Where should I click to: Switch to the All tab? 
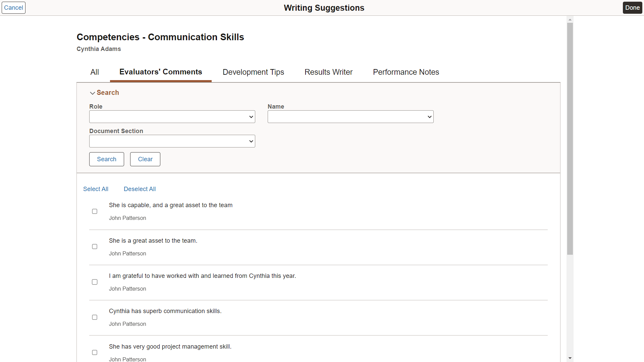(x=94, y=72)
